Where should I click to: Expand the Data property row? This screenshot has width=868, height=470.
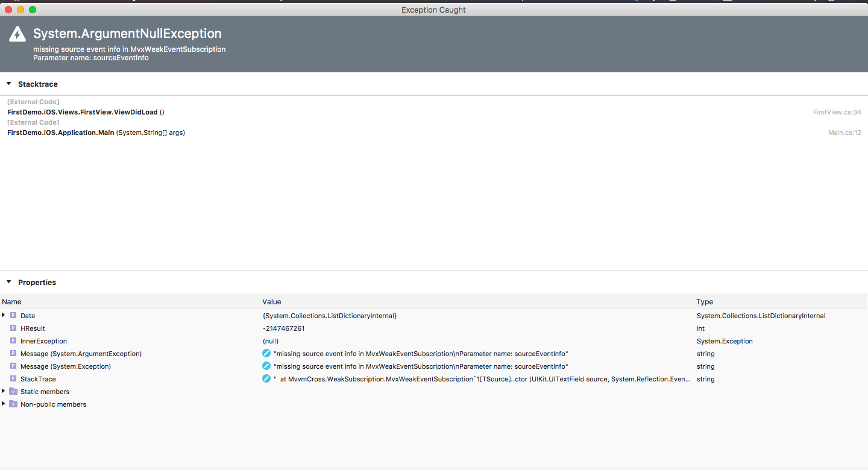pos(4,315)
